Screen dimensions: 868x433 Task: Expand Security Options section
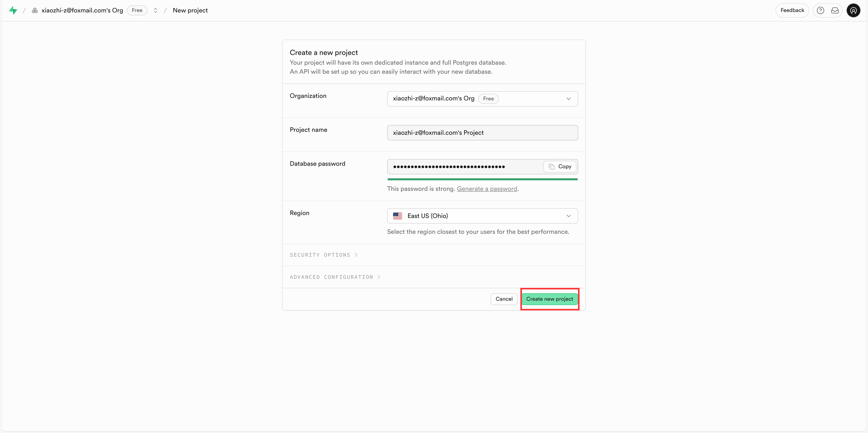coord(323,255)
